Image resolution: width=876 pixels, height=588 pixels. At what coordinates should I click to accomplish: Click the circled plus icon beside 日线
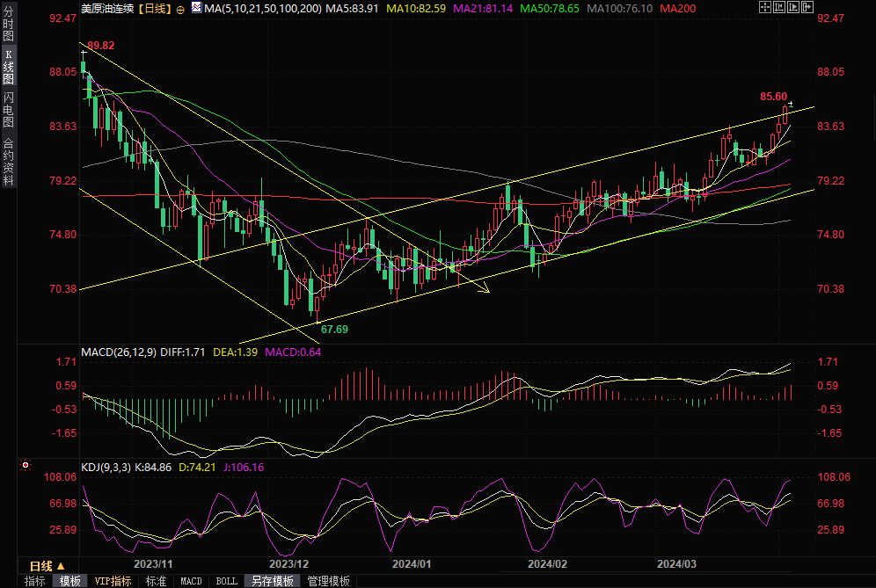[180, 9]
